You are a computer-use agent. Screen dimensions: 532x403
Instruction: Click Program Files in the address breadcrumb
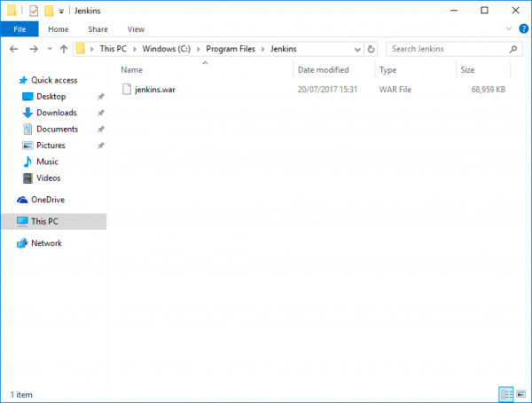[231, 49]
